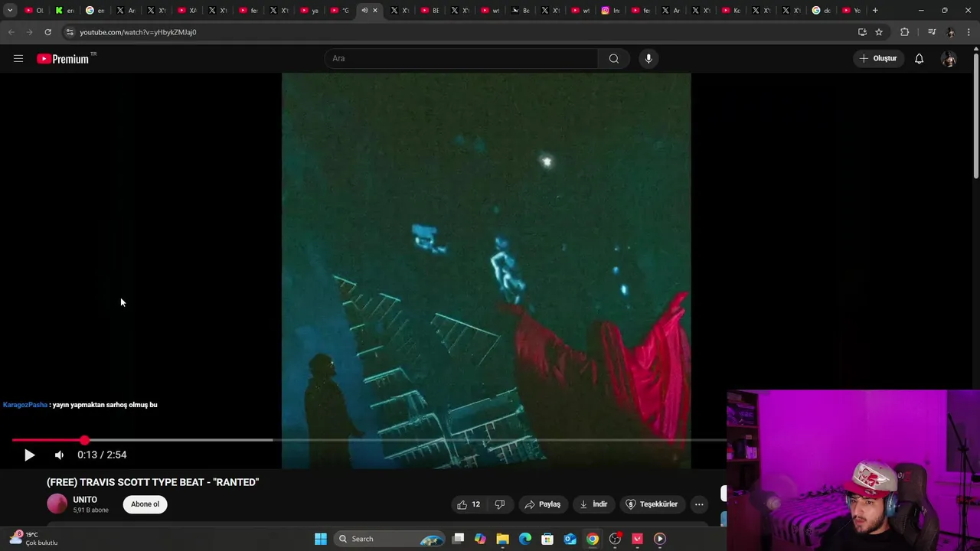This screenshot has height=551, width=980.
Task: Open UNITO channel avatar
Action: click(57, 504)
